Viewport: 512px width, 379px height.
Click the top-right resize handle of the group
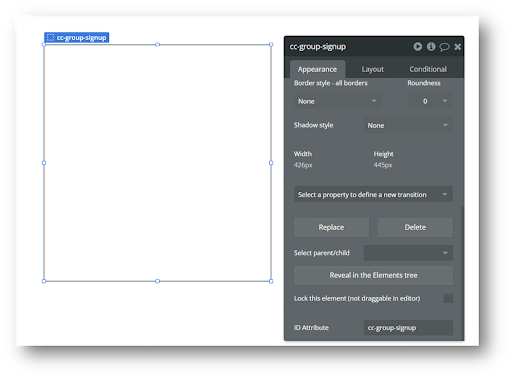(x=271, y=44)
